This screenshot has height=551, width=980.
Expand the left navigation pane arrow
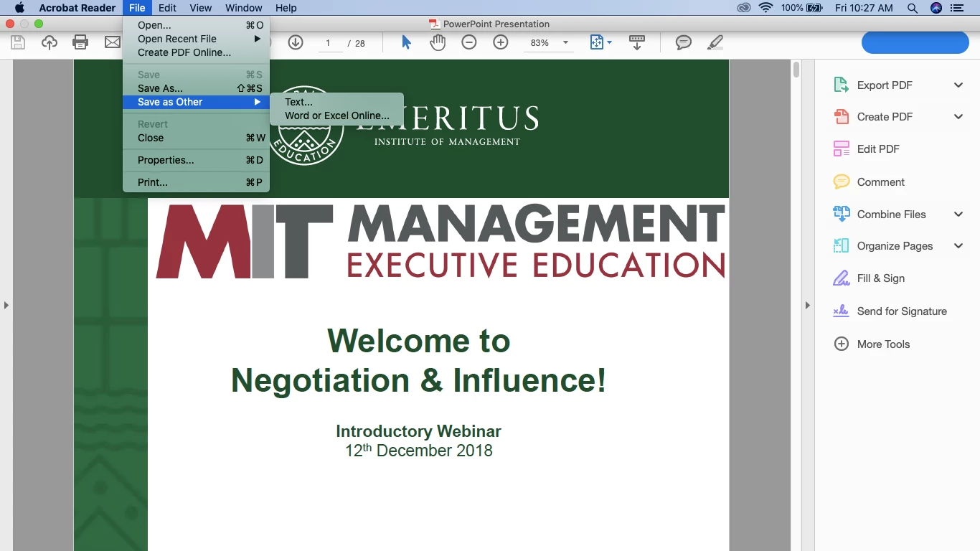[6, 305]
